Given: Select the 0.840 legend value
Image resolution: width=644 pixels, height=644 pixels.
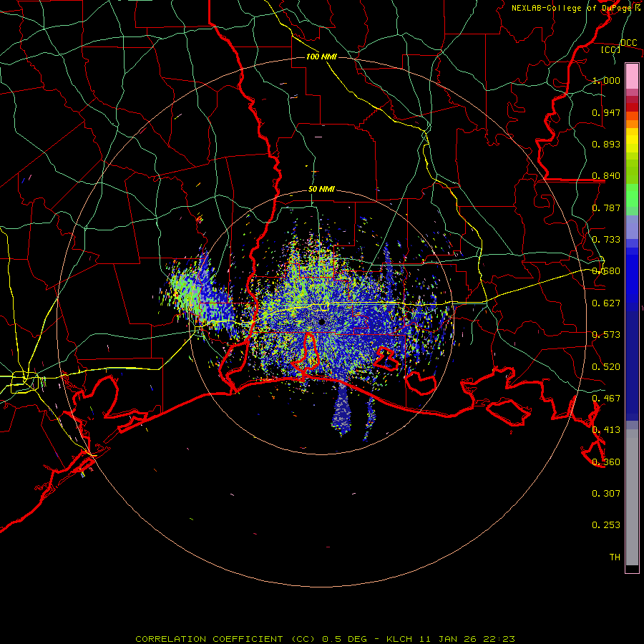Looking at the screenshot, I should pos(606,176).
